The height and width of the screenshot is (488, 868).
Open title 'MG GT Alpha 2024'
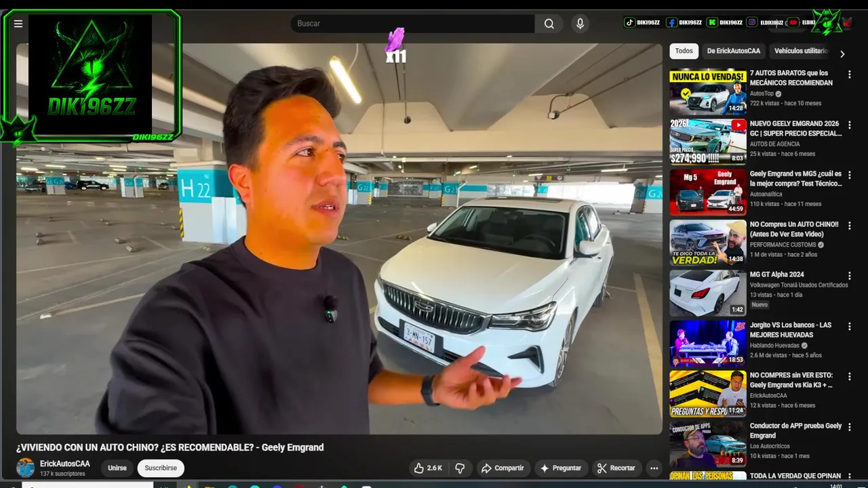tap(776, 274)
